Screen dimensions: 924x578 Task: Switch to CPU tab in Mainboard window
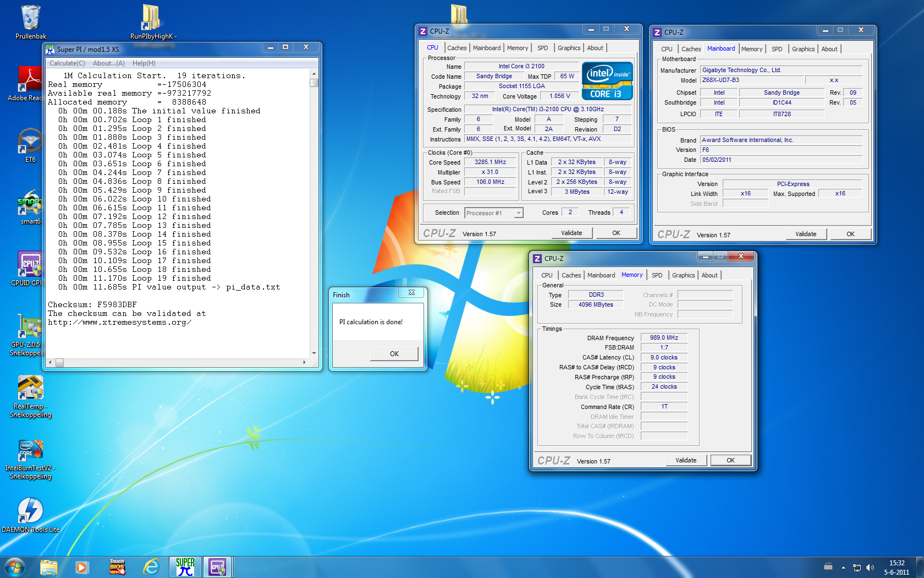(x=667, y=49)
